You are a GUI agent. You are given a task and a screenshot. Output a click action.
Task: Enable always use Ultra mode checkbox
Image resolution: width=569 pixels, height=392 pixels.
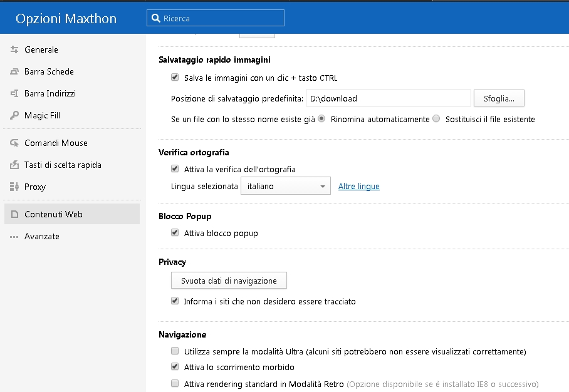[175, 351]
